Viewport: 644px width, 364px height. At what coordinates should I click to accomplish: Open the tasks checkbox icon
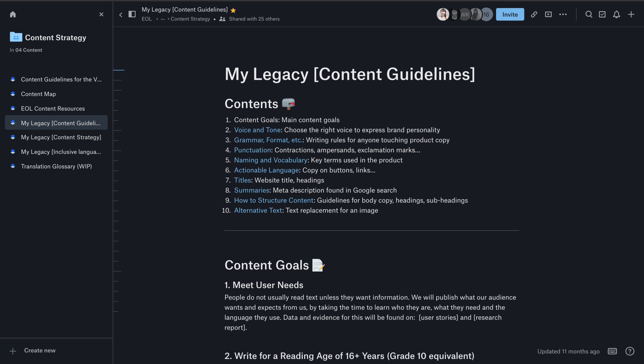(x=602, y=14)
